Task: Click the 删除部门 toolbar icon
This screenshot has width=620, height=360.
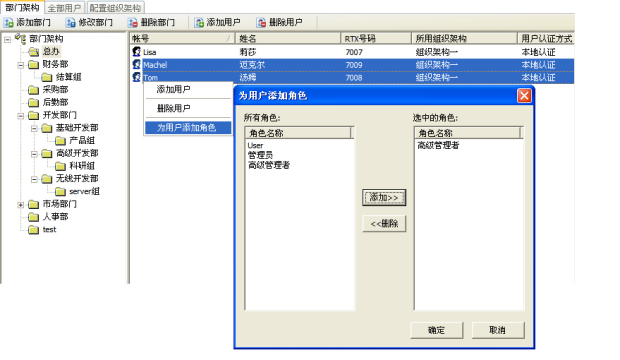Action: click(133, 23)
